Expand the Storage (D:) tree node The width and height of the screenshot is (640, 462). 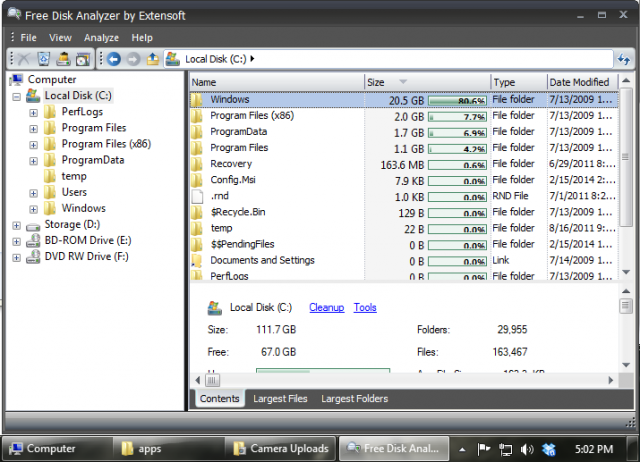tap(16, 225)
